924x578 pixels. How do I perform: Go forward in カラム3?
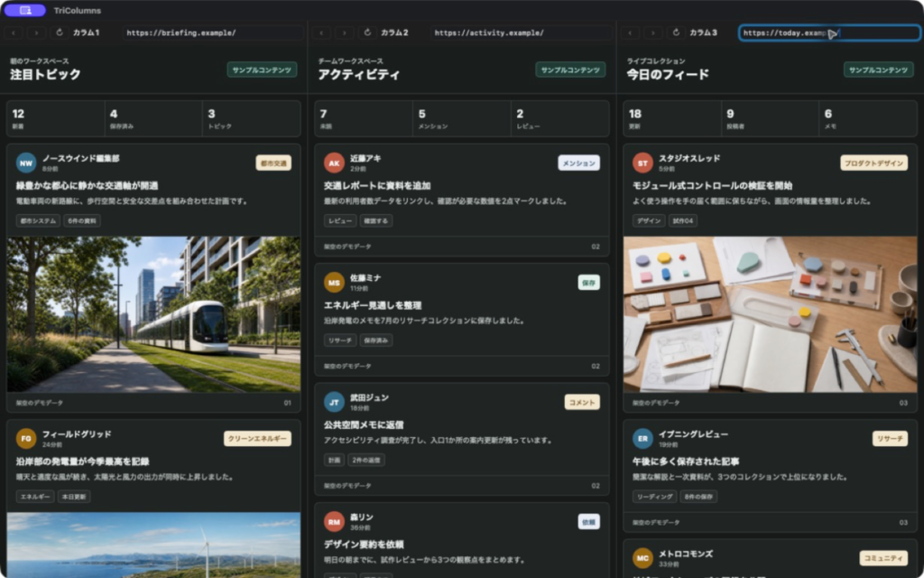click(653, 33)
